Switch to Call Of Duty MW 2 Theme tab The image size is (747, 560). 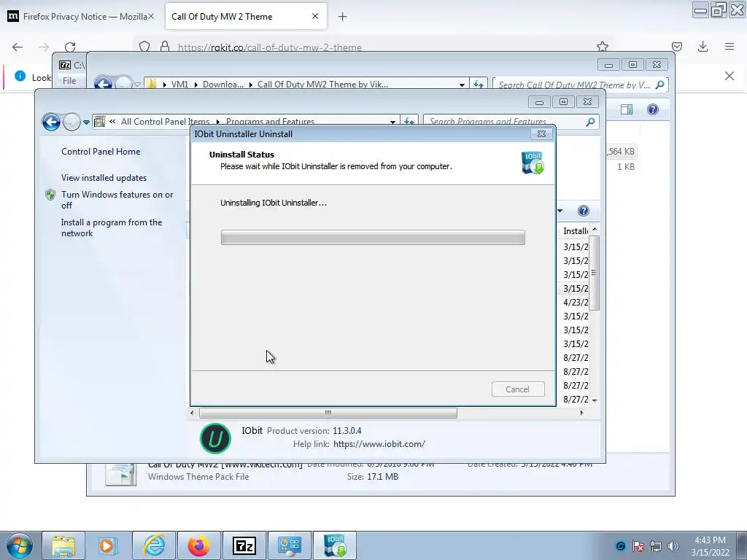[x=246, y=17]
